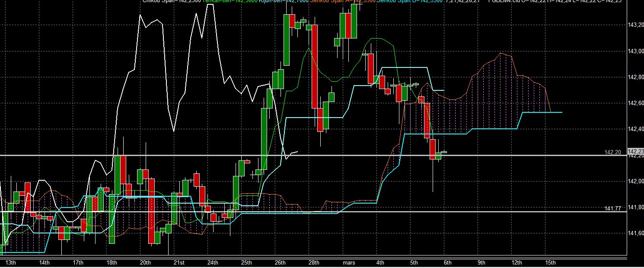Select the 142,23 current price tag

[x=635, y=151]
